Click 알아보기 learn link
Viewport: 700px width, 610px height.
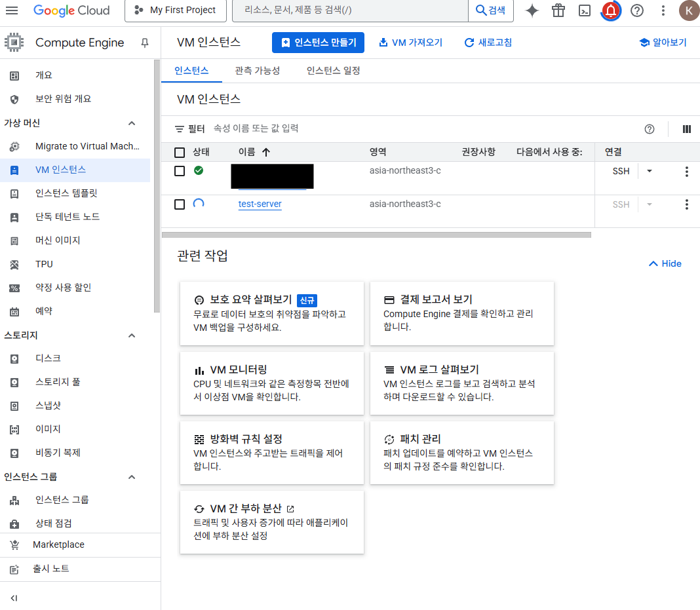[x=663, y=43]
